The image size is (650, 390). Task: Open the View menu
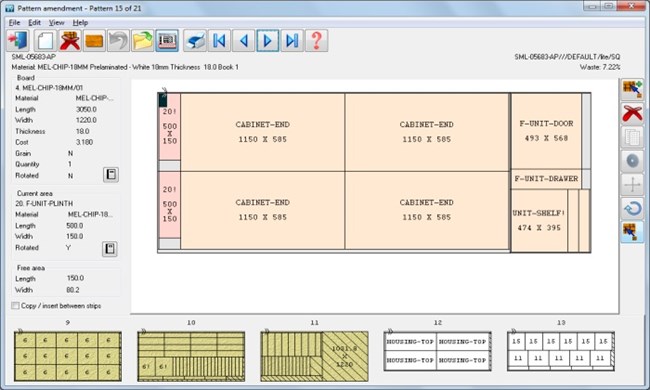coord(56,22)
